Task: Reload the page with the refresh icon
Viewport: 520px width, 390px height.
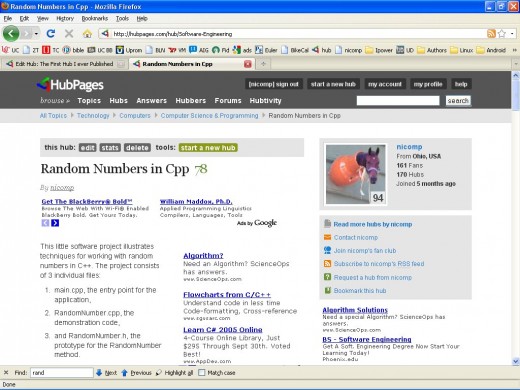Action: click(x=51, y=33)
